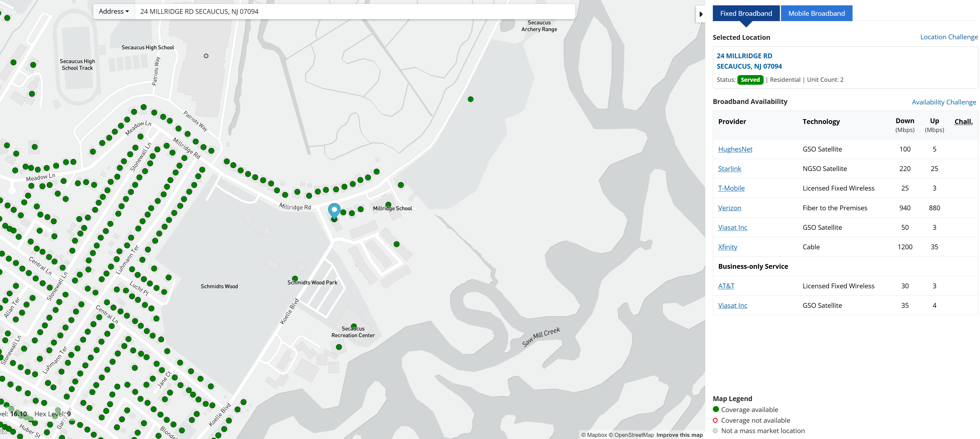
Task: Click the blue selected location map pin
Action: [x=334, y=210]
